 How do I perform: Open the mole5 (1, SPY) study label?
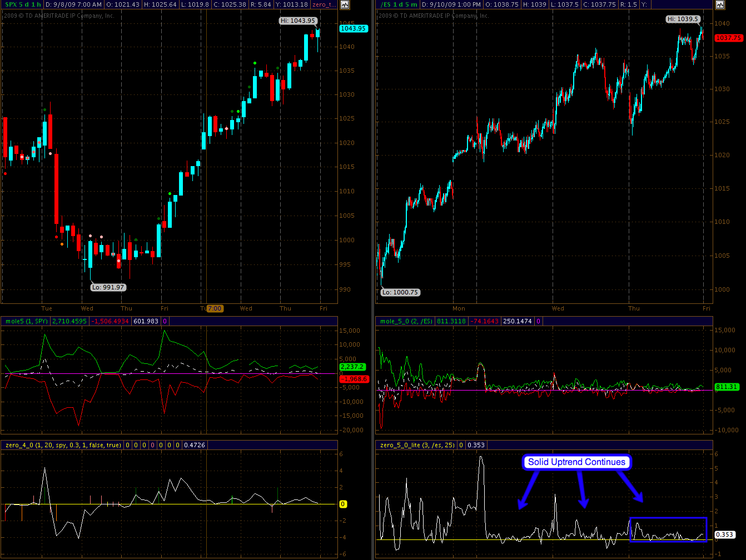pyautogui.click(x=26, y=321)
